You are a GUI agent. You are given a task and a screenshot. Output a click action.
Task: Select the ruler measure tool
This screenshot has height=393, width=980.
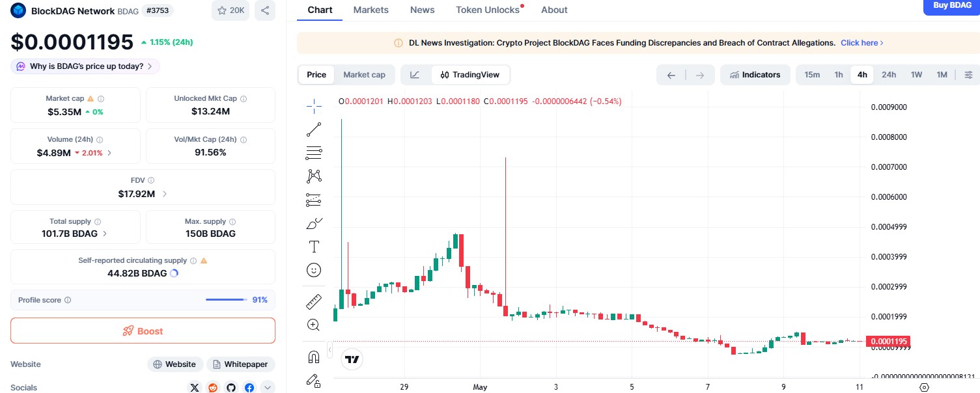click(x=314, y=302)
